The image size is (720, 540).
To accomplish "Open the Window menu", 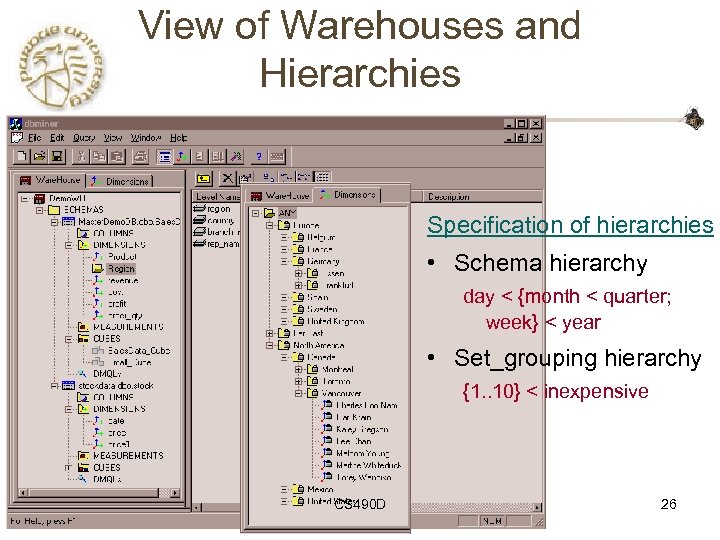I will point(146,138).
